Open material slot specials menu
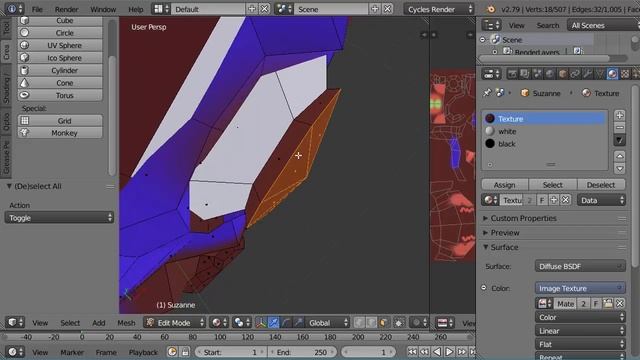Screen dimensions: 640x360 pyautogui.click(x=620, y=140)
